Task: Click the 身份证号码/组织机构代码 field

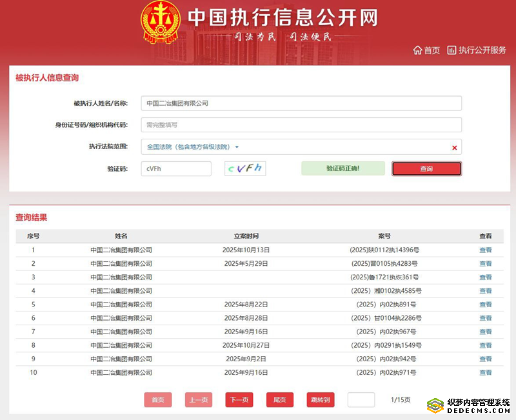Action: point(301,125)
